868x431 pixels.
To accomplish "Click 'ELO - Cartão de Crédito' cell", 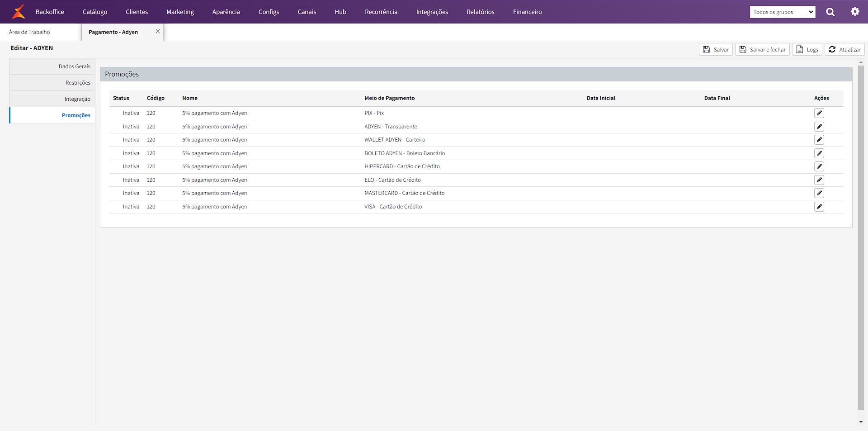I will (x=393, y=180).
